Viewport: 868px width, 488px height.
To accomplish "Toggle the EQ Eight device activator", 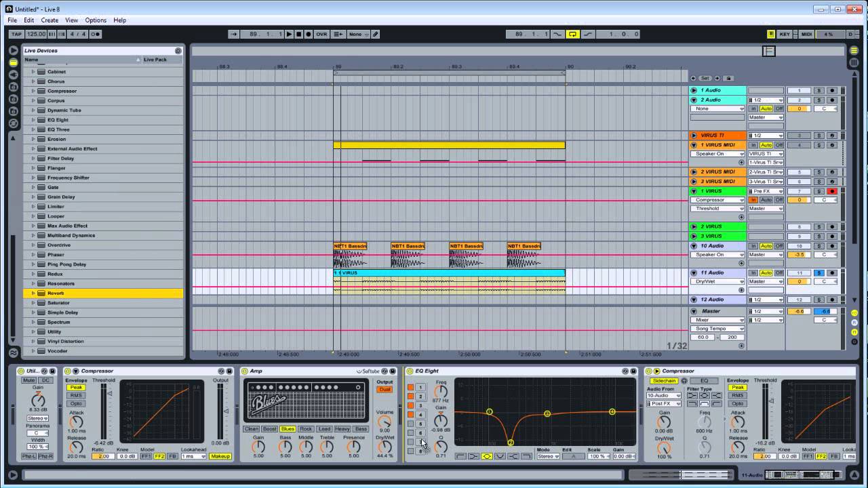I will pyautogui.click(x=410, y=371).
